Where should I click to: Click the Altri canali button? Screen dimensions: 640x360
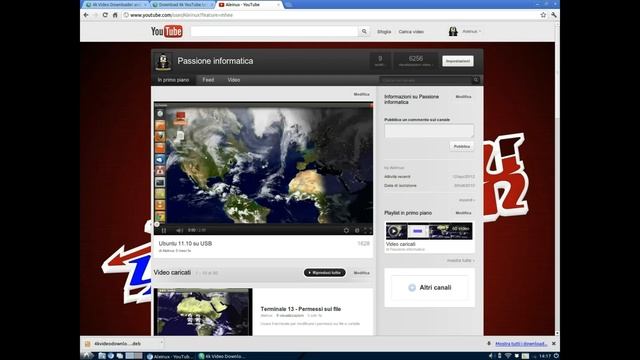click(429, 288)
